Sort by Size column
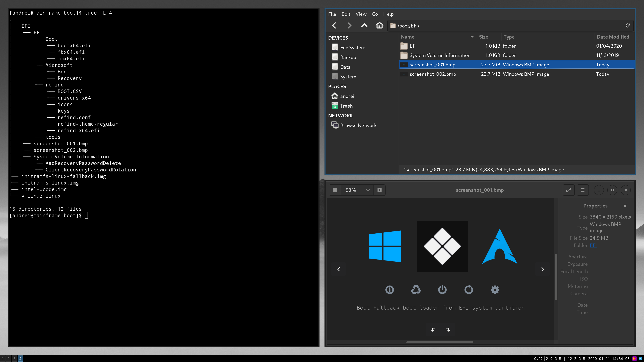 click(x=489, y=37)
